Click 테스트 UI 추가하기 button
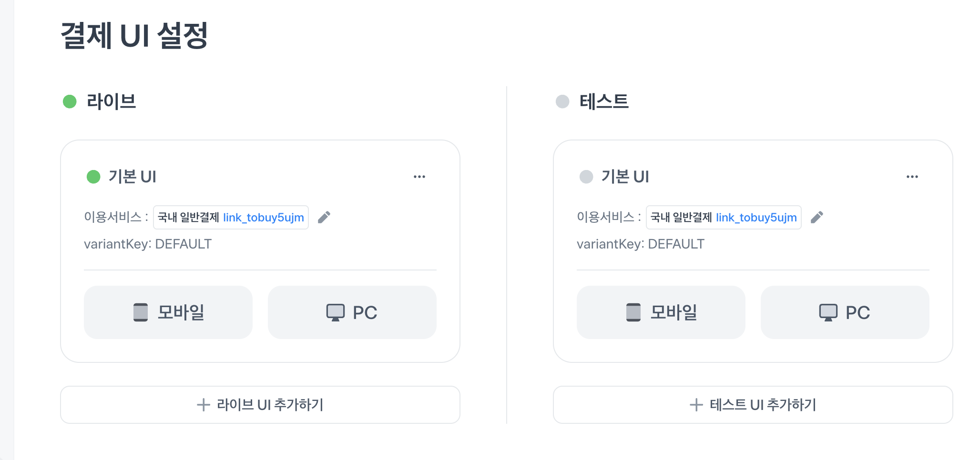 [753, 405]
